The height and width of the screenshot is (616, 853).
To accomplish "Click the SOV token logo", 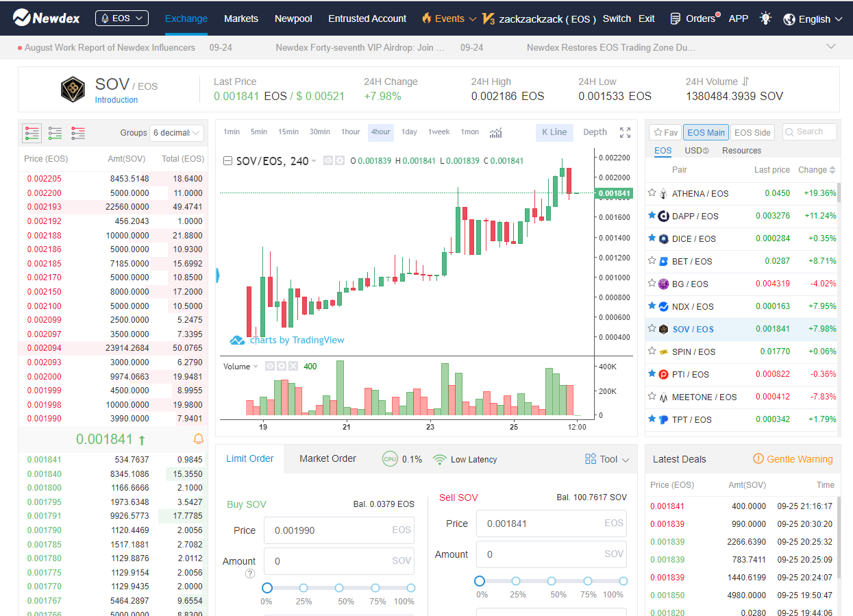I will pos(73,89).
